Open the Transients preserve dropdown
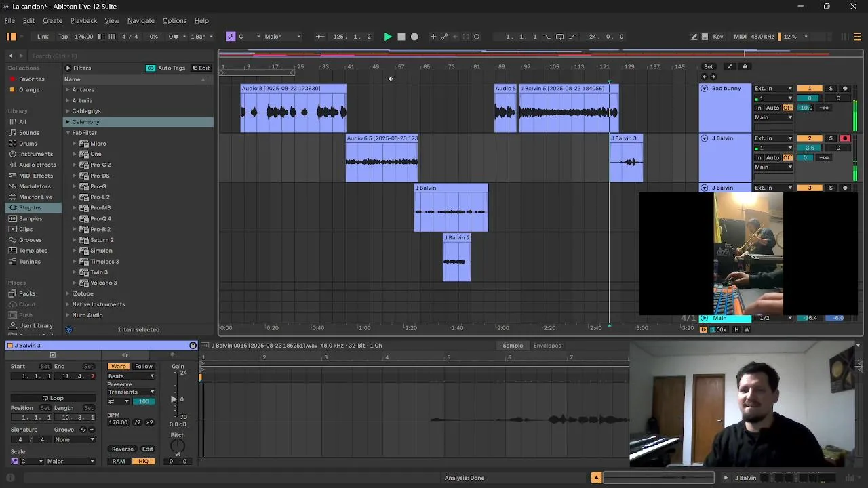Image resolution: width=868 pixels, height=488 pixels. 131,392
